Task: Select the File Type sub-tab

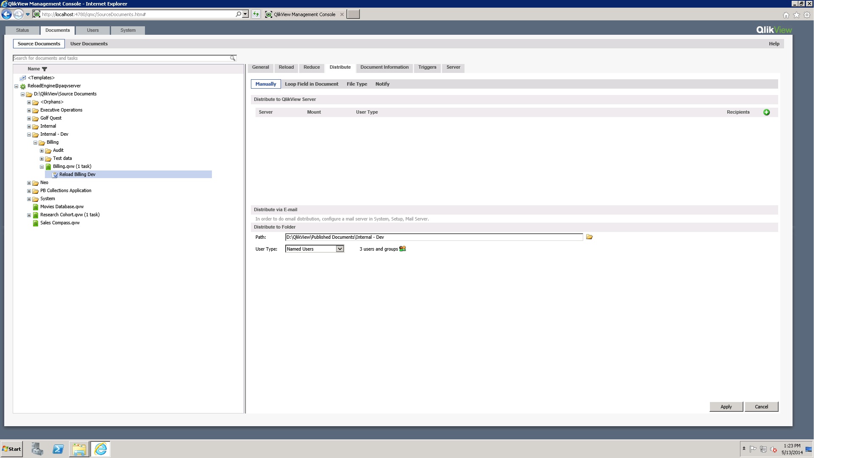Action: coord(357,84)
